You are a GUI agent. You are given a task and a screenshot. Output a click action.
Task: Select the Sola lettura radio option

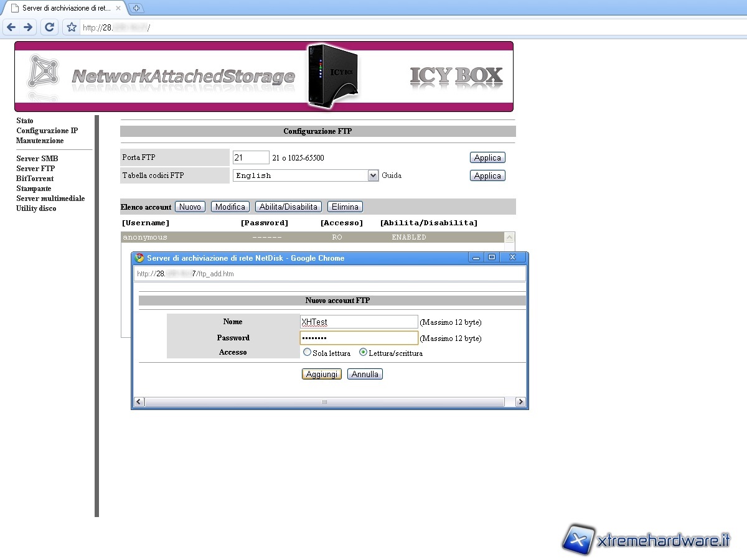tap(307, 352)
